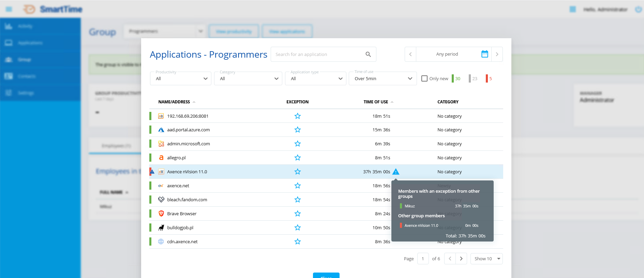
Task: Star the 192.168.69.206:8081 exception icon
Action: [x=297, y=116]
